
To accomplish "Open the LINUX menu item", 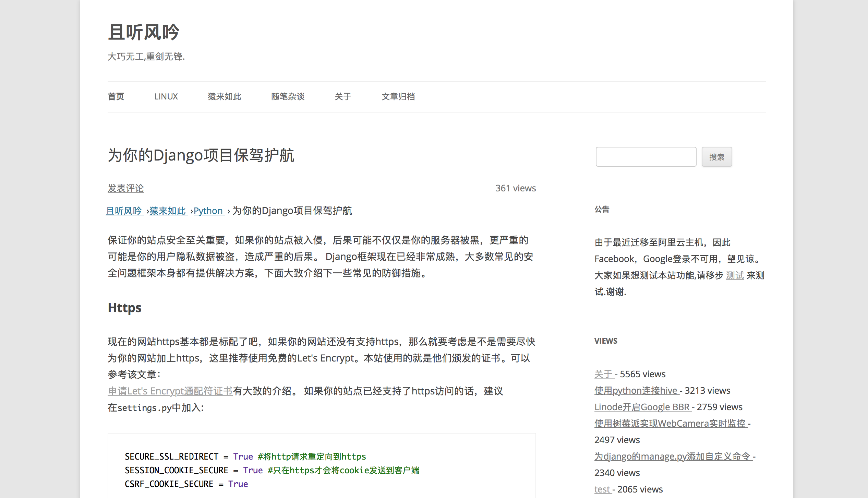I will pos(166,97).
